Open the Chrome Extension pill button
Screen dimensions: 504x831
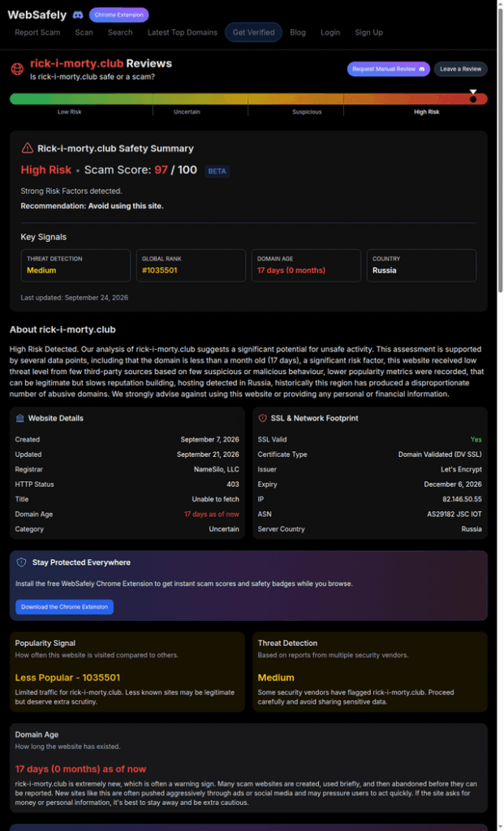click(x=118, y=15)
